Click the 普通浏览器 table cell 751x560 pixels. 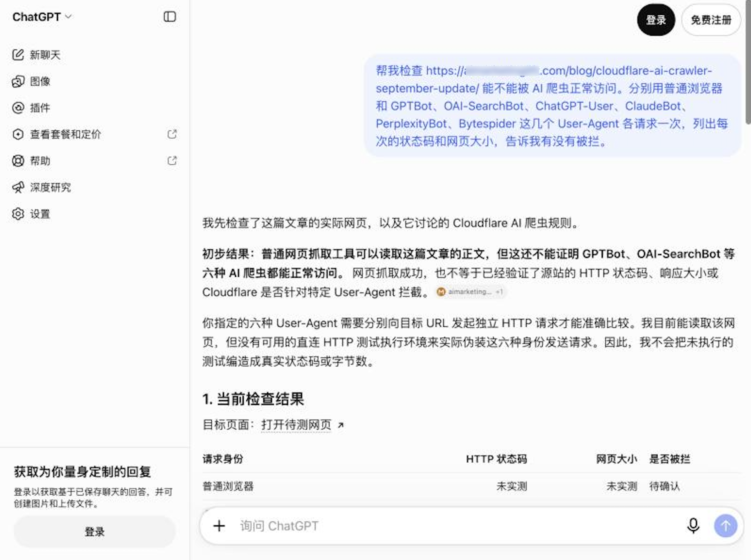click(x=228, y=486)
